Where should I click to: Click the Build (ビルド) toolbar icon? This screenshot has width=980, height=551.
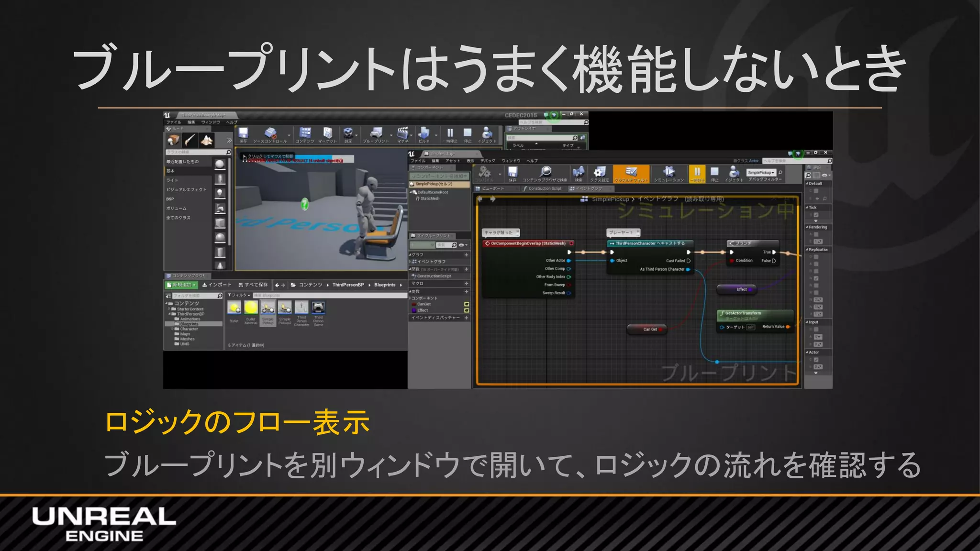pyautogui.click(x=424, y=134)
